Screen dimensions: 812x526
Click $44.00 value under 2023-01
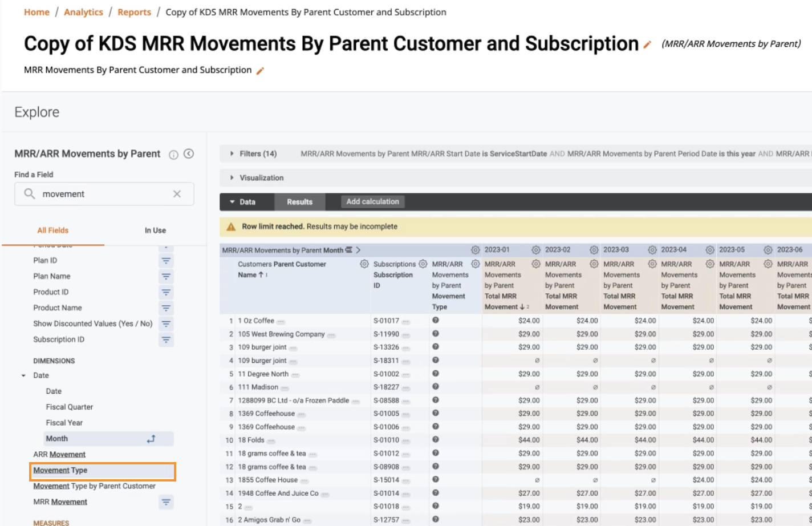[x=529, y=440]
